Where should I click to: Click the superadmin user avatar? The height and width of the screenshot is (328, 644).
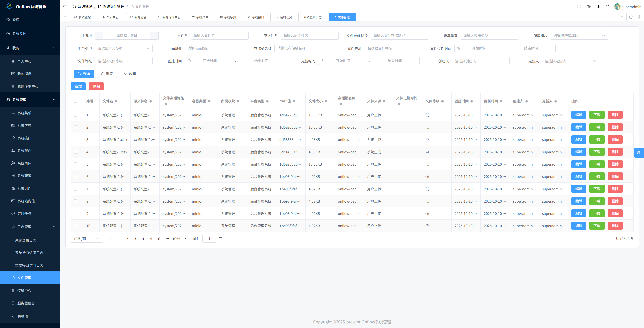(x=617, y=7)
